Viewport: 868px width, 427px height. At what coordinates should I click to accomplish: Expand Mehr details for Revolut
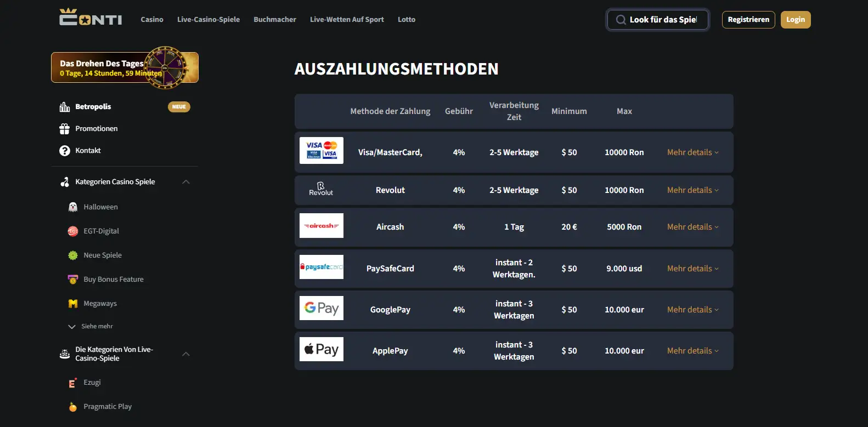click(x=693, y=190)
